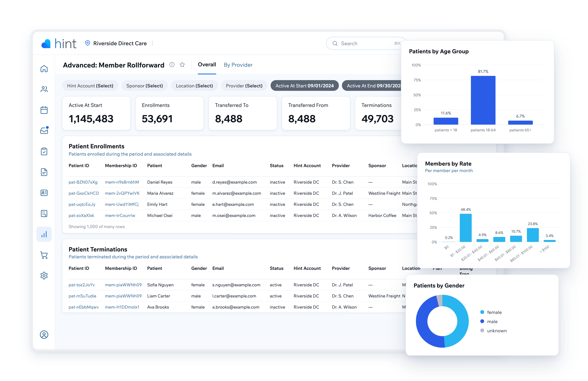Switch to the By Provider tab

(238, 65)
